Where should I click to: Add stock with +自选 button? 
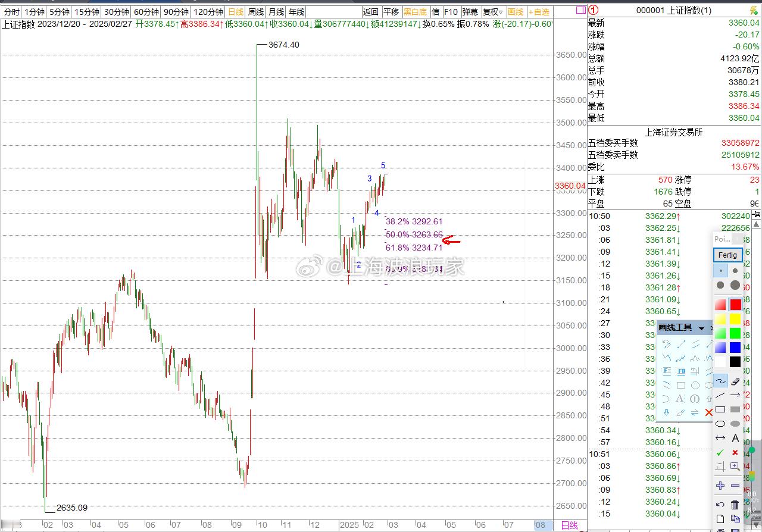pos(539,12)
